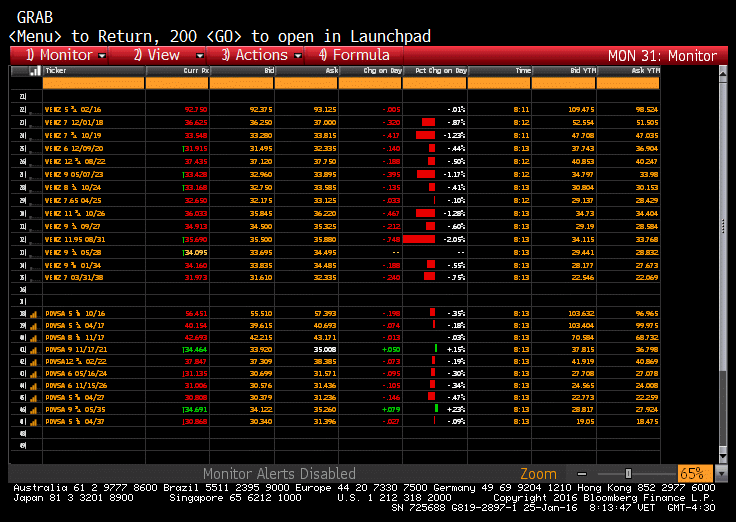736x522 pixels.
Task: Click the orange filter field under Ask
Action: point(306,84)
